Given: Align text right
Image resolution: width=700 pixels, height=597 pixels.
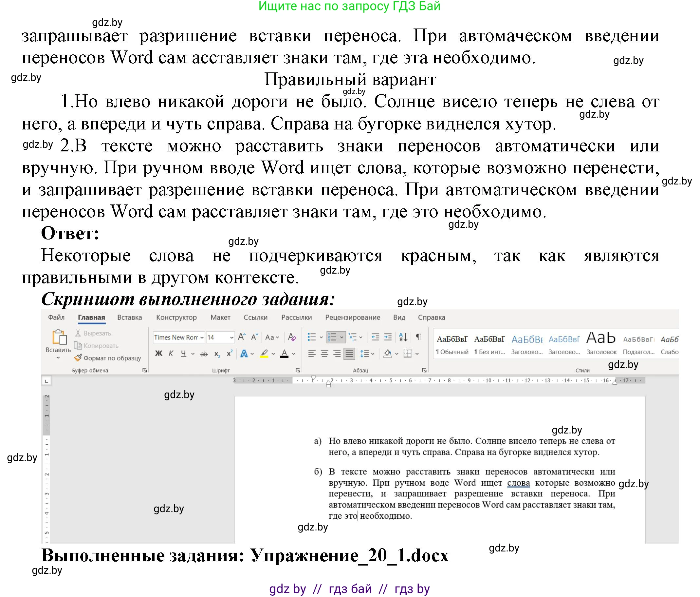Looking at the screenshot, I should pyautogui.click(x=337, y=354).
